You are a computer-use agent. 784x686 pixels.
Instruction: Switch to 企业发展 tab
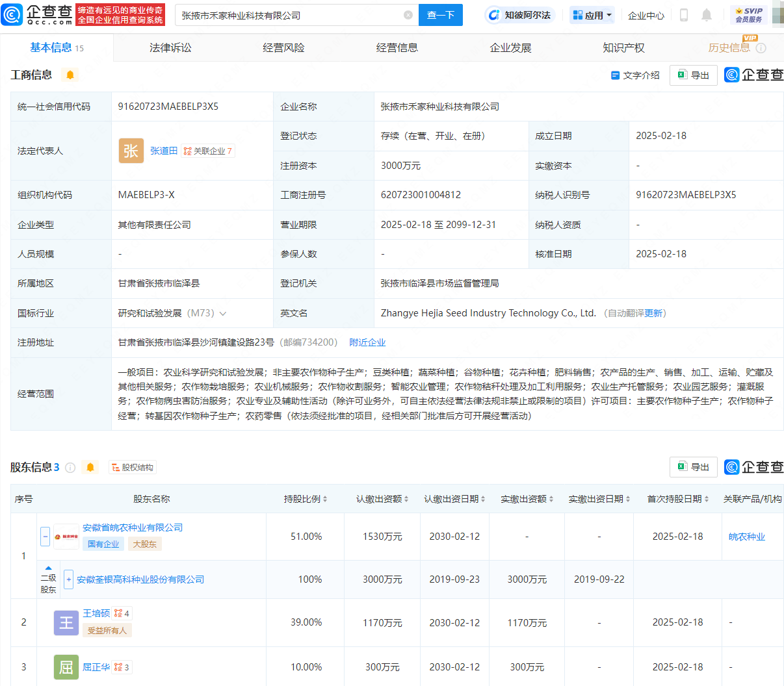510,47
